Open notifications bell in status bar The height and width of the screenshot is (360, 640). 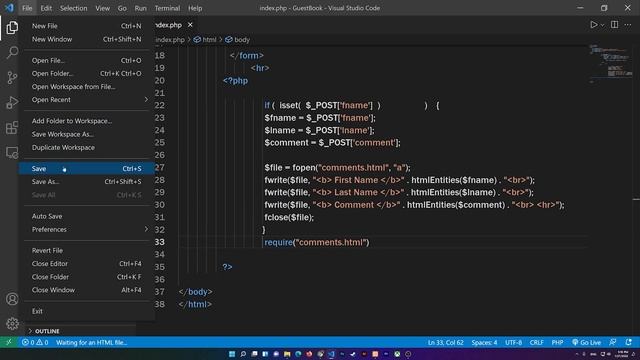[629, 342]
